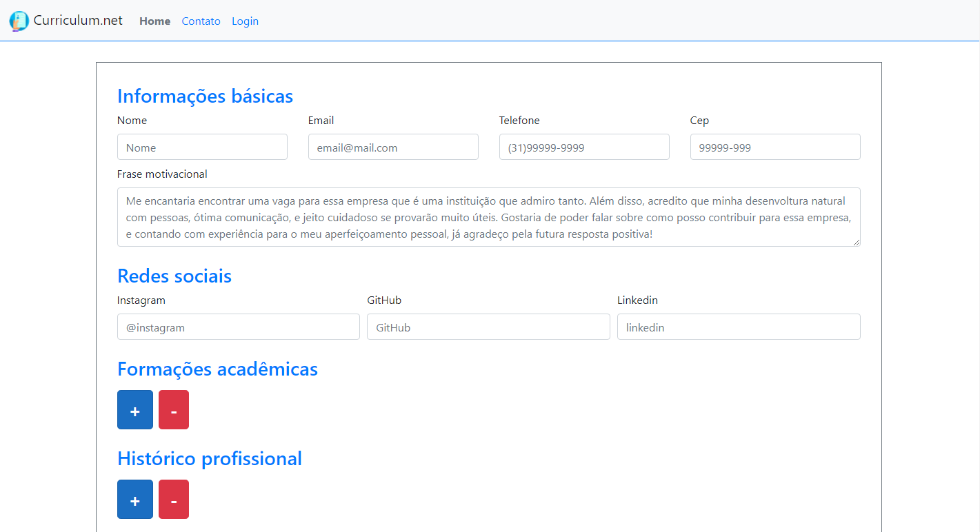Click the Frase motivacional text area

pyautogui.click(x=488, y=216)
